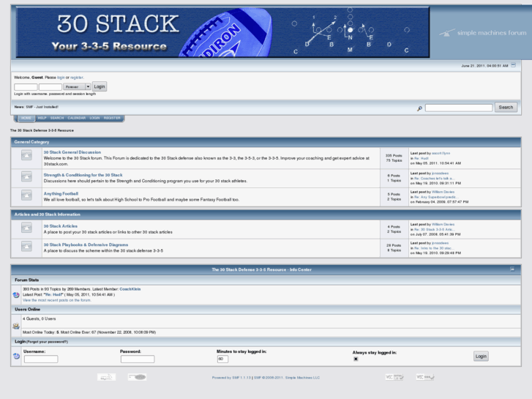This screenshot has width=532, height=399.
Task: Open the Anything Football board
Action: [x=61, y=193]
